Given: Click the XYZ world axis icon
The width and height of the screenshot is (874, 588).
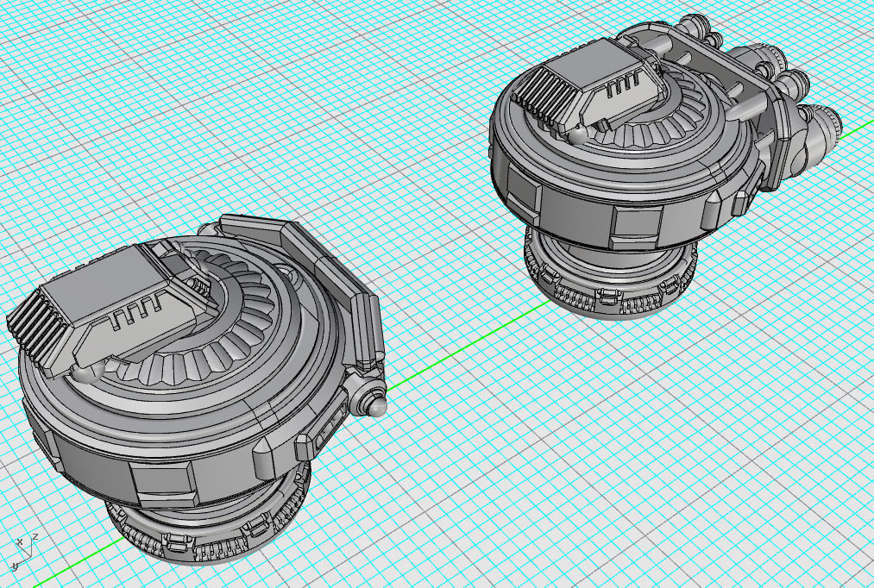Looking at the screenshot, I should point(22,553).
